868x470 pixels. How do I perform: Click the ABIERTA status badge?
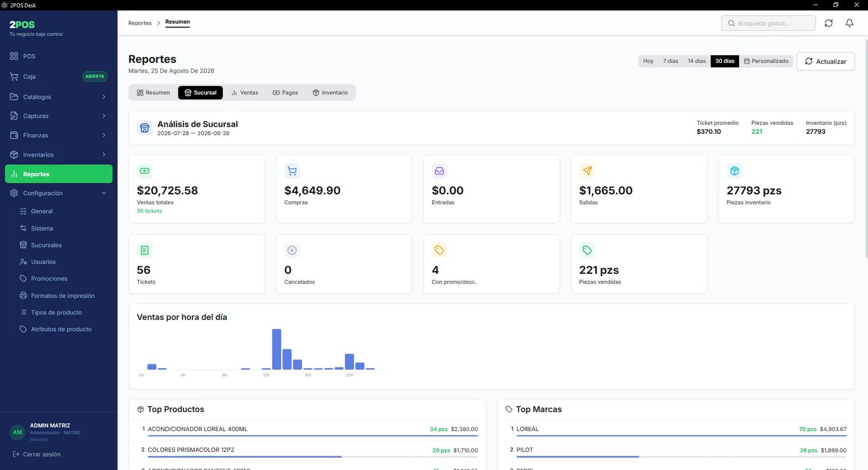pos(94,76)
